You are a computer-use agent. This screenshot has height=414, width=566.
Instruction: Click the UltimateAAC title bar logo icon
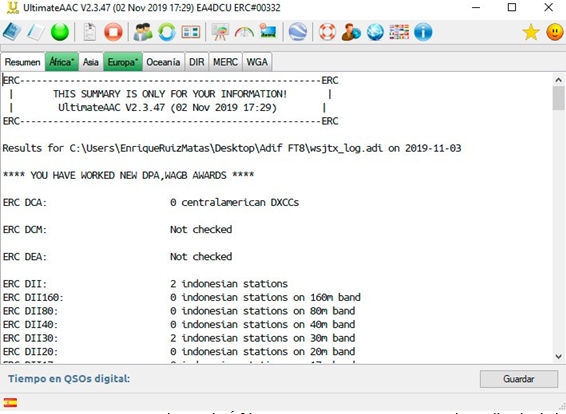point(12,8)
